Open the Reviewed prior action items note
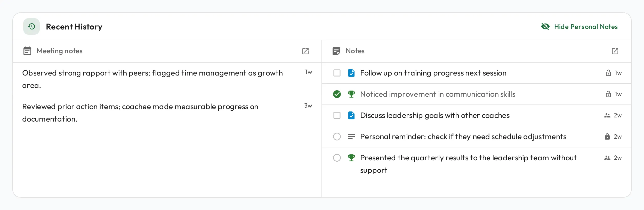The image size is (644, 210). click(167, 113)
